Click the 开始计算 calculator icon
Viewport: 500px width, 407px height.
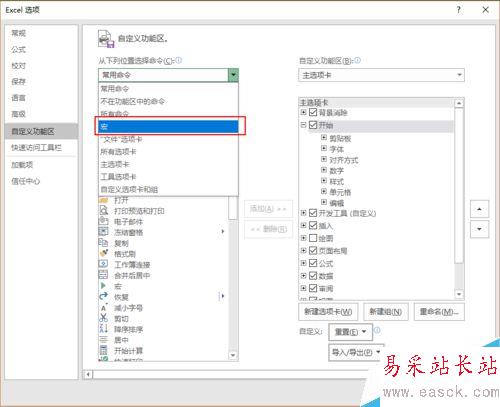click(x=104, y=350)
